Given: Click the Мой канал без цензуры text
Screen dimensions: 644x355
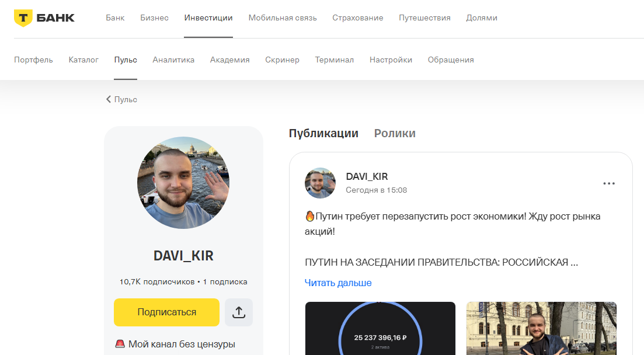Looking at the screenshot, I should [x=182, y=344].
